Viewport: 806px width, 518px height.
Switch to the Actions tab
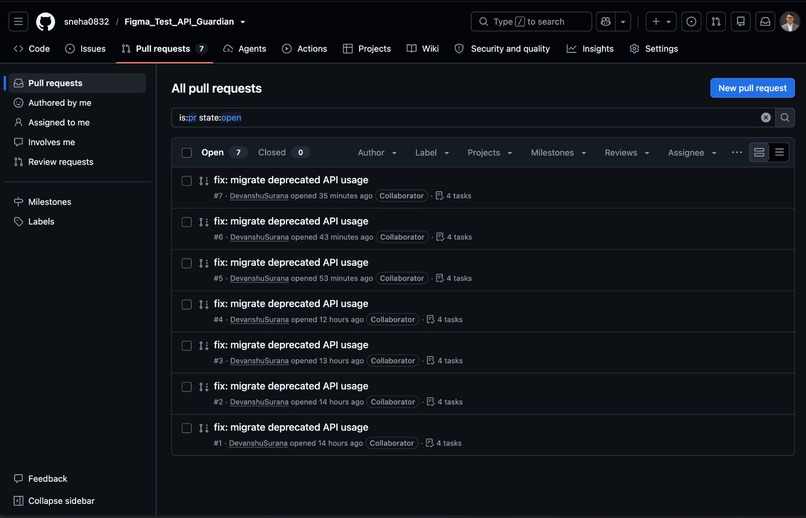point(304,49)
